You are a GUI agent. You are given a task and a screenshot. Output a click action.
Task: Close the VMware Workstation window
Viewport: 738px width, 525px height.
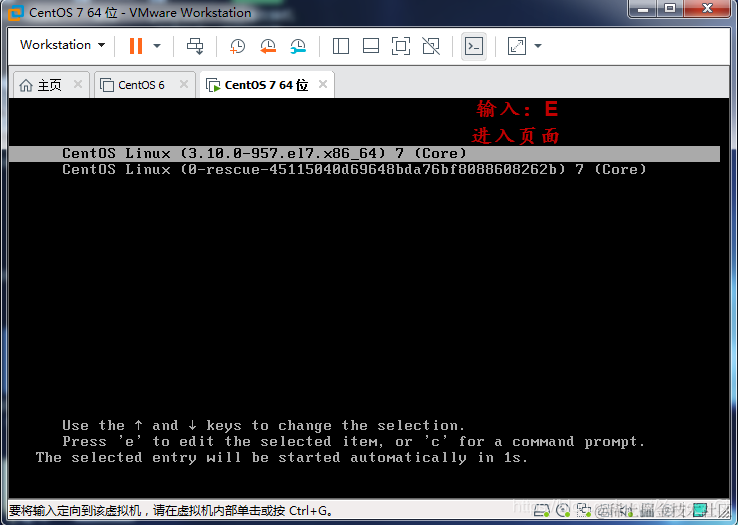[x=707, y=8]
